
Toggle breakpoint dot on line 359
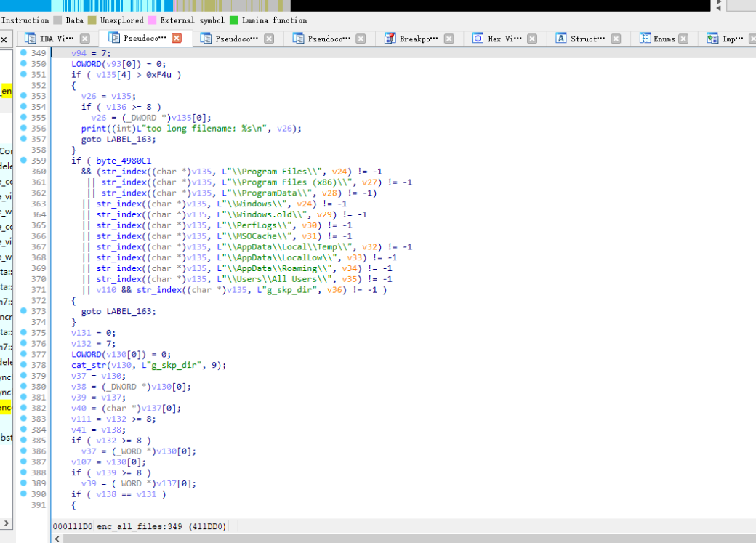click(23, 161)
